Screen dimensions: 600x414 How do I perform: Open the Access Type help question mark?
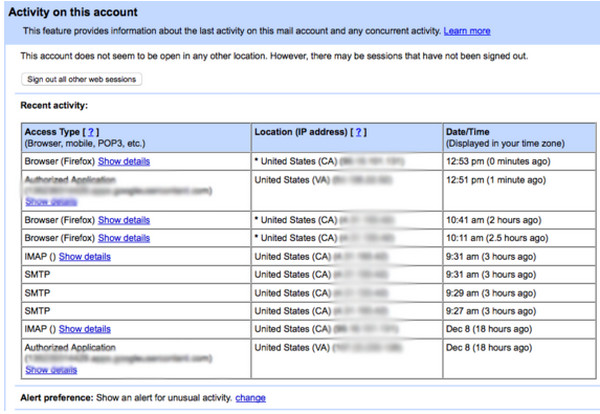[92, 132]
